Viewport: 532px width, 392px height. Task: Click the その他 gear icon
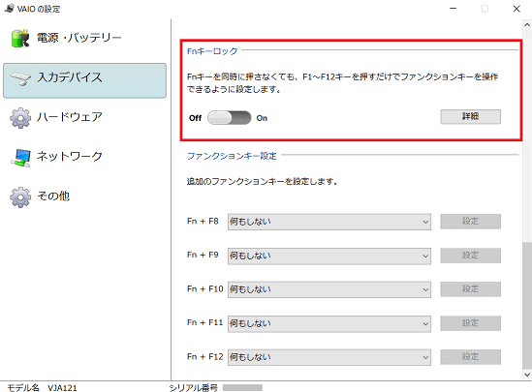pos(20,196)
